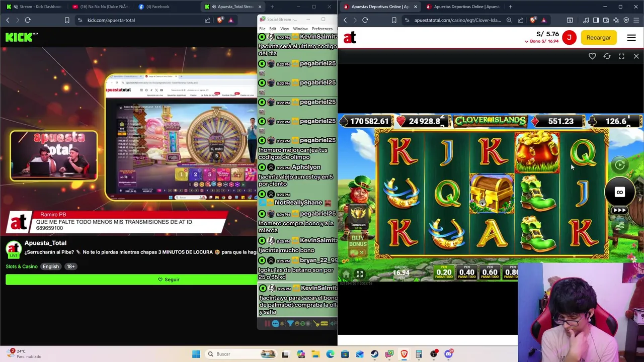
Task: Open Preferences menu in Social Stream
Action: pyautogui.click(x=322, y=29)
